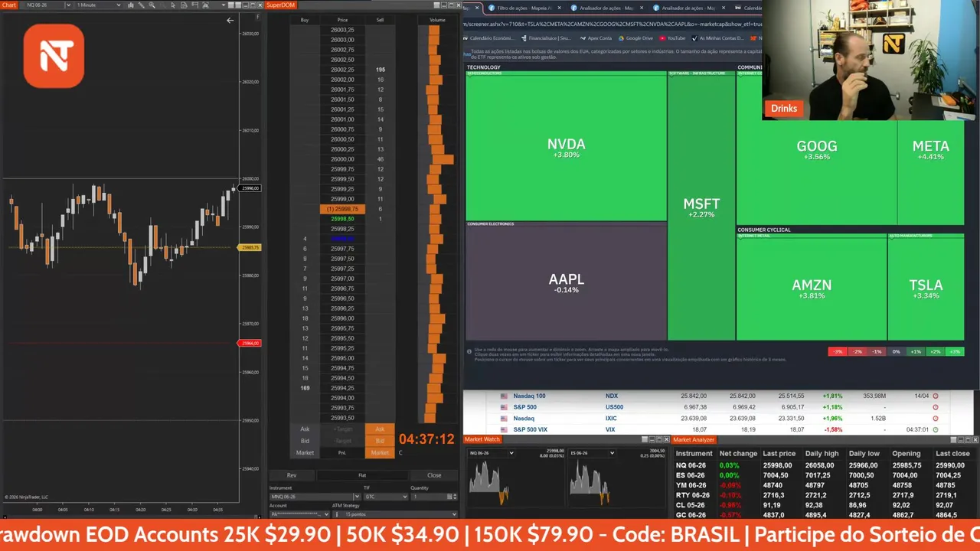Select the Market Analyzer window tab
980x551 pixels.
[x=694, y=439]
